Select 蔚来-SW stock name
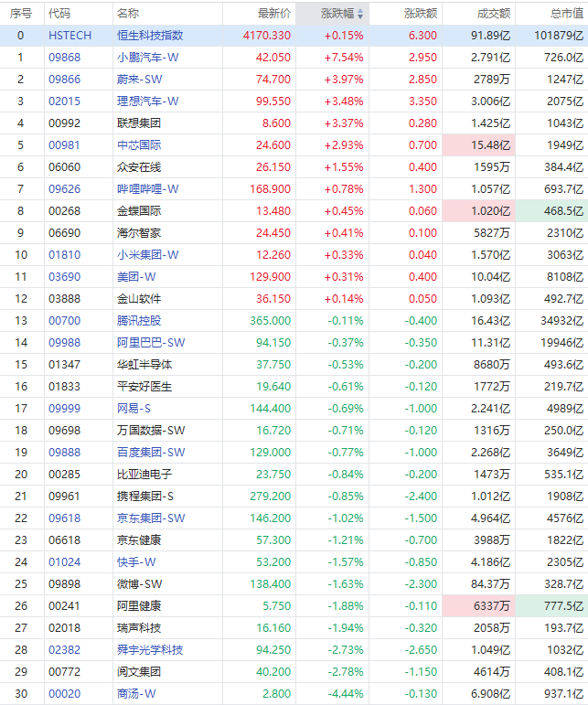588x705 pixels. click(x=139, y=80)
